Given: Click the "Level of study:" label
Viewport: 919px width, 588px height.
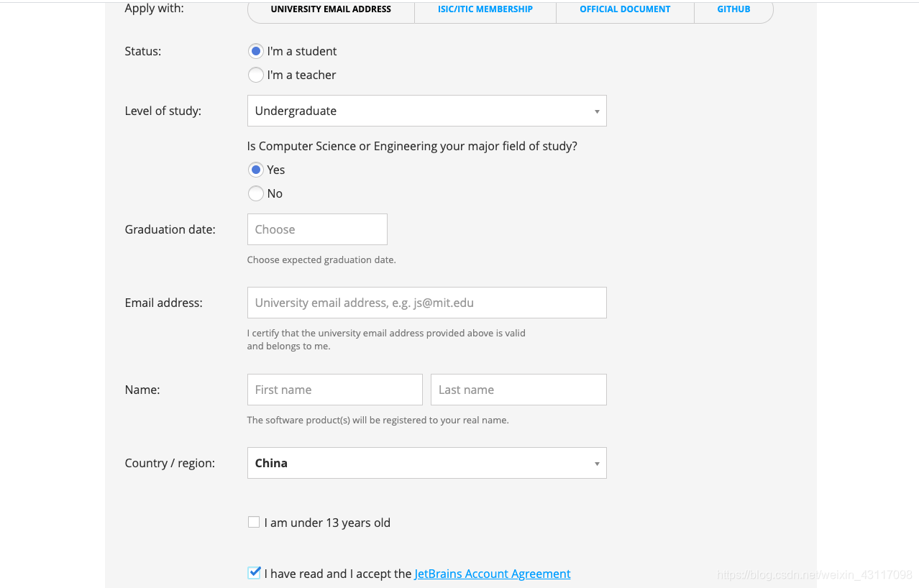Looking at the screenshot, I should click(x=163, y=111).
